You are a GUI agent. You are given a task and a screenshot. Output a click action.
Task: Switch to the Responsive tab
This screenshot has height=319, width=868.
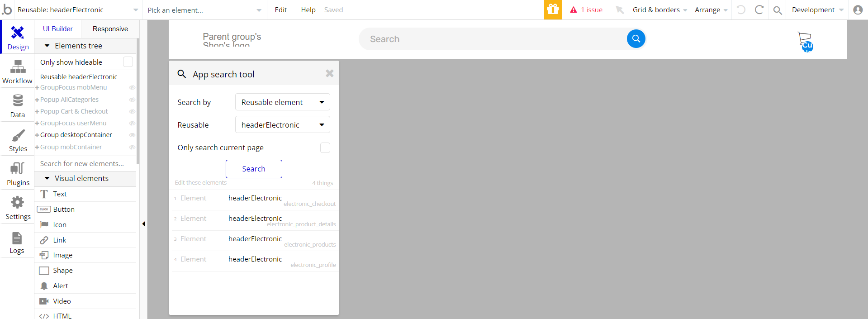pyautogui.click(x=110, y=29)
